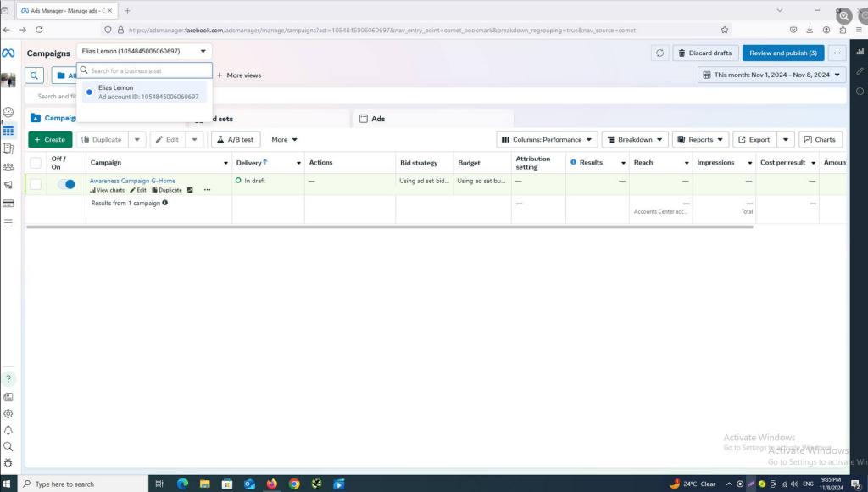Open Audiences people icon in left sidebar

8,166
